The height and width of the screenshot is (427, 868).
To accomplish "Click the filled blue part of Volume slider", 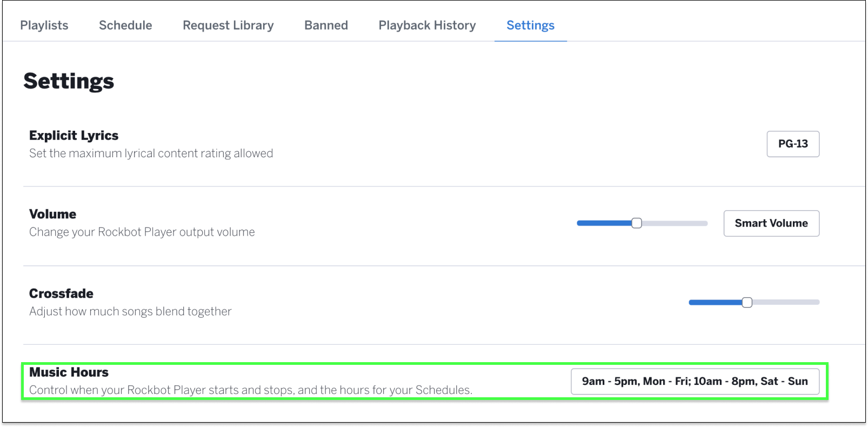I will coord(604,223).
